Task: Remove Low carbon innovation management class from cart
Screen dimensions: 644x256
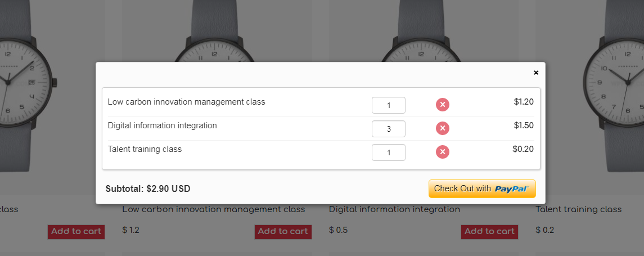Action: point(443,105)
